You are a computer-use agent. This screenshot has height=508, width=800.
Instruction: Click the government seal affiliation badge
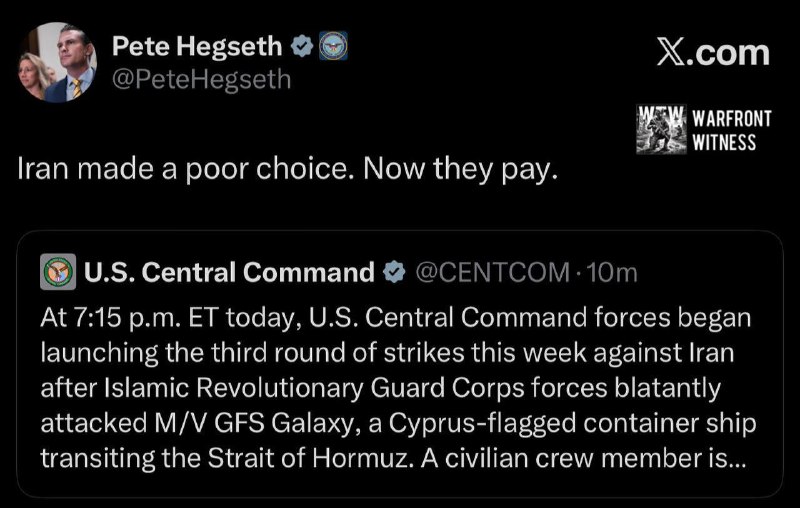pyautogui.click(x=333, y=46)
